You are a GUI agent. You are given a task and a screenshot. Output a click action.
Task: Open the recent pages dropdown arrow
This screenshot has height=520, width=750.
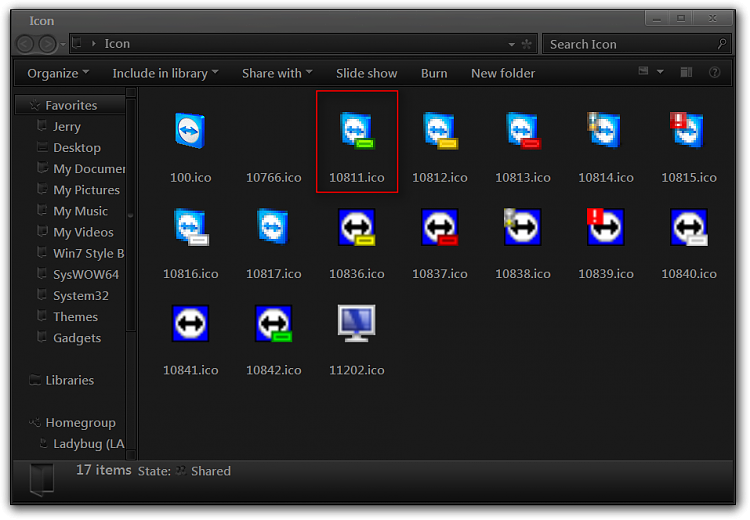click(x=63, y=44)
